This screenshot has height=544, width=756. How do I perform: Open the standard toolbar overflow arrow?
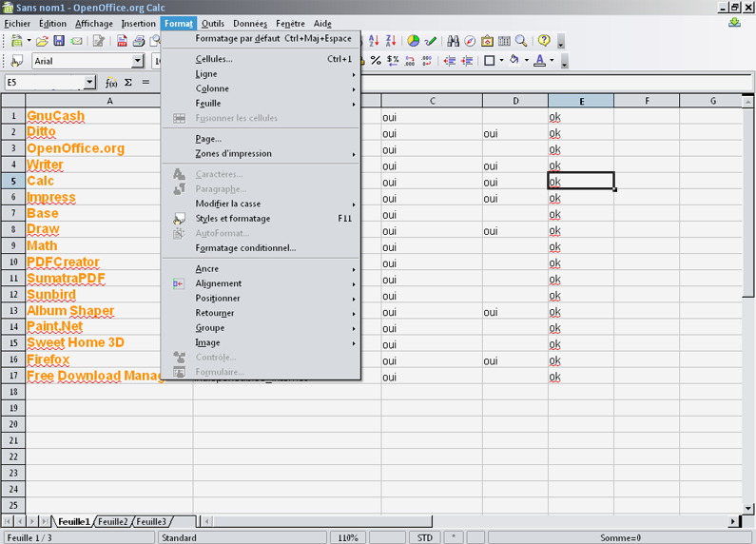coord(561,42)
